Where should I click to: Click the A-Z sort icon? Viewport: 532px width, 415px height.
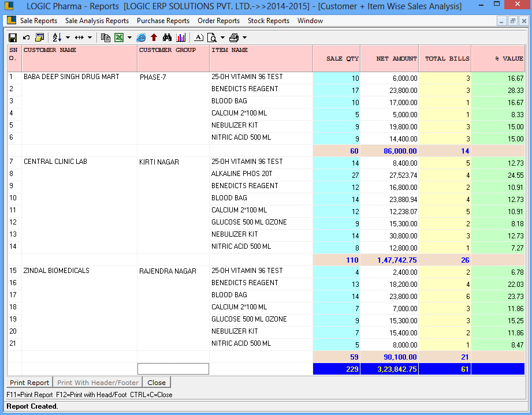tap(57, 38)
